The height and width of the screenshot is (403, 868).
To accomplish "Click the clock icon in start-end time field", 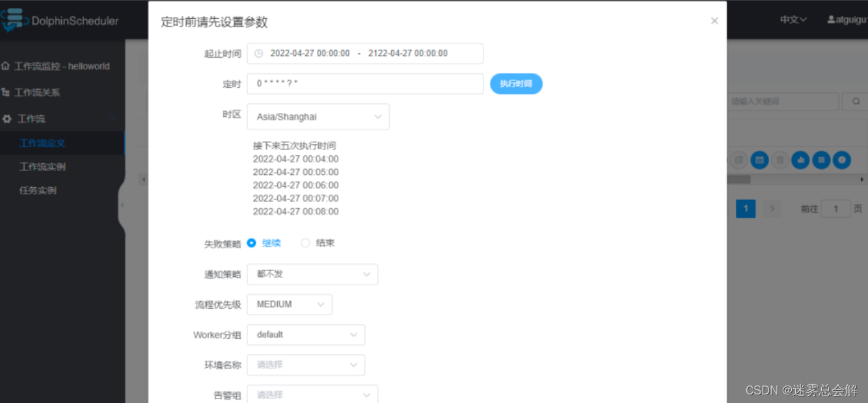I will pyautogui.click(x=258, y=53).
